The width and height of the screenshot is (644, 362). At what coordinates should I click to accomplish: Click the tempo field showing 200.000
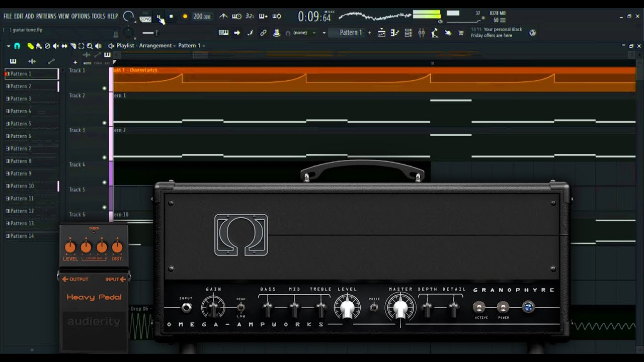(x=202, y=17)
